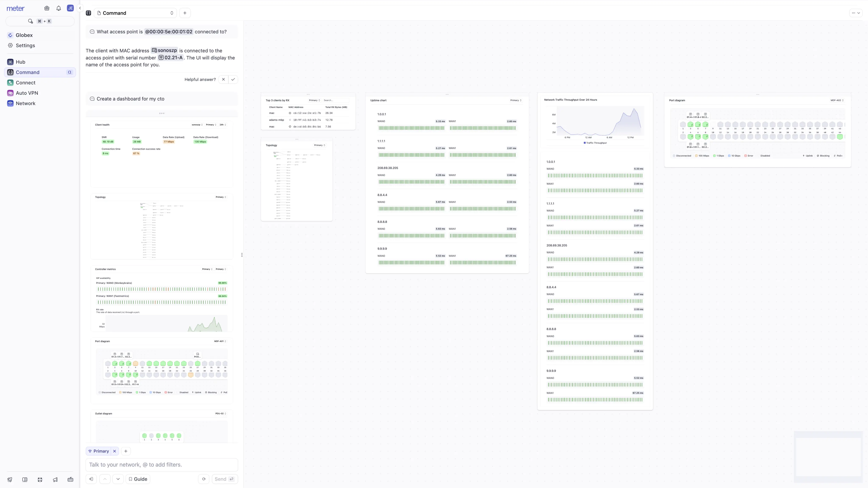
Task: Open the book documentation icon
Action: point(25,480)
